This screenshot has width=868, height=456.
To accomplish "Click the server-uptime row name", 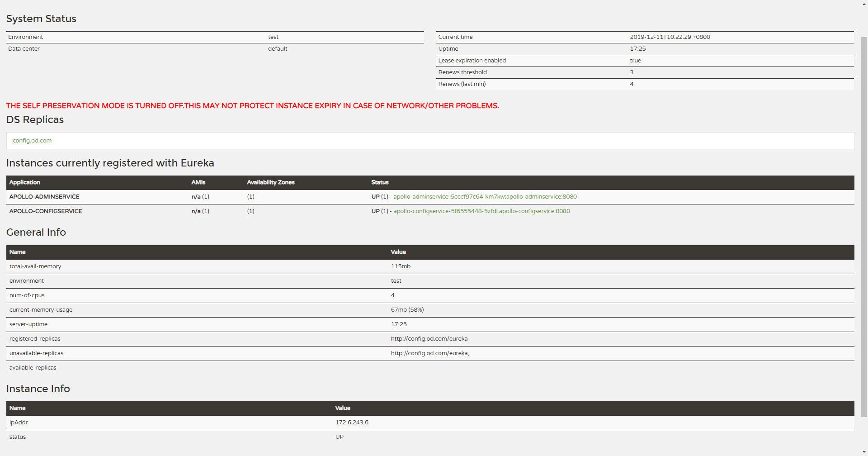I will pyautogui.click(x=28, y=324).
